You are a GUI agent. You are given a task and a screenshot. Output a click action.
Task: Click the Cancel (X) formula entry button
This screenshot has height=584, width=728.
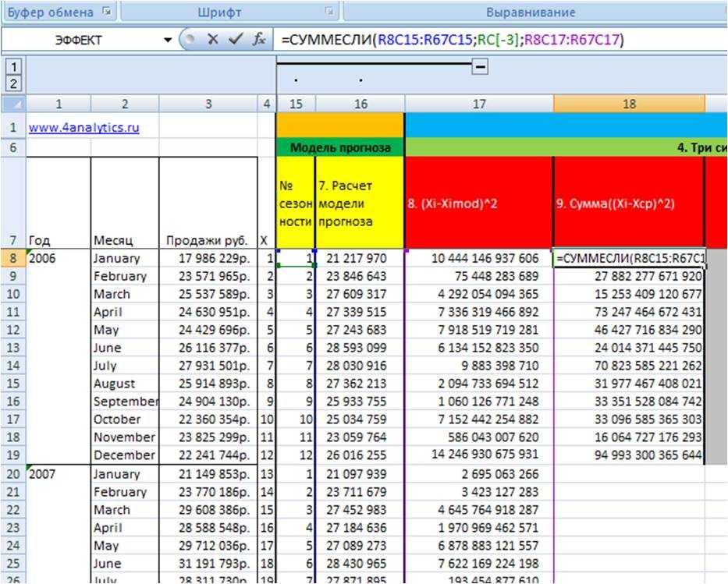tap(212, 40)
